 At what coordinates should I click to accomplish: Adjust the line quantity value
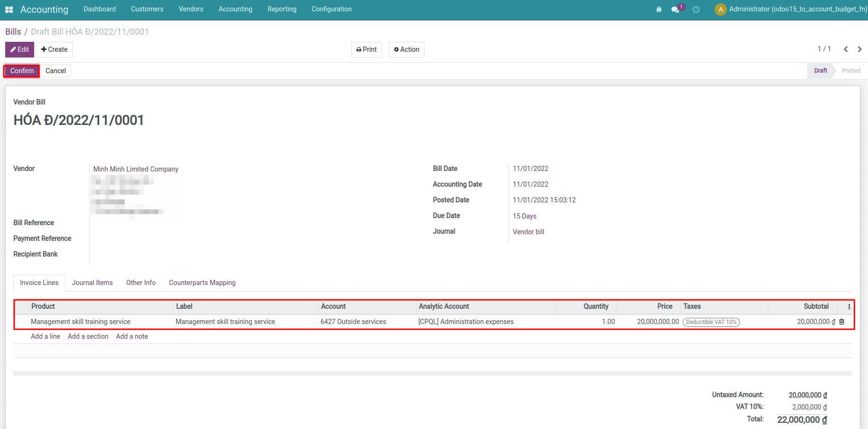[x=608, y=322]
